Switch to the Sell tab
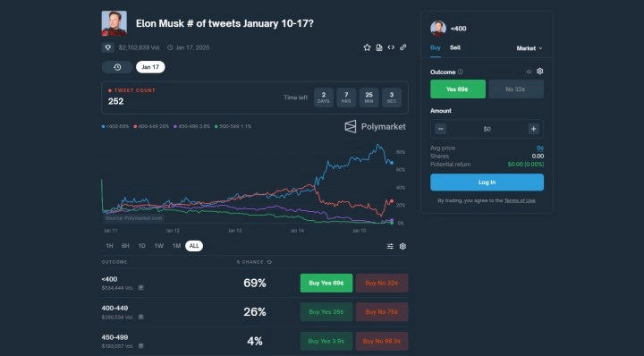644x356 pixels. pyautogui.click(x=454, y=47)
